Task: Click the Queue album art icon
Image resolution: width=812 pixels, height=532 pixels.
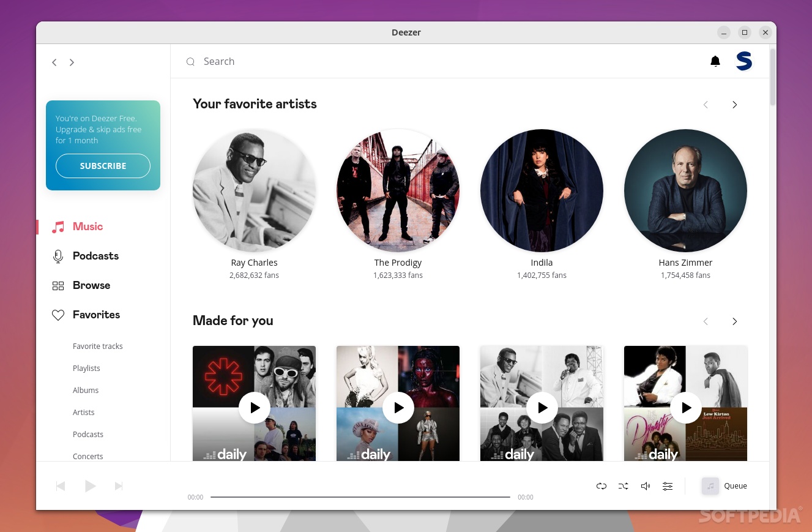Action: tap(710, 486)
